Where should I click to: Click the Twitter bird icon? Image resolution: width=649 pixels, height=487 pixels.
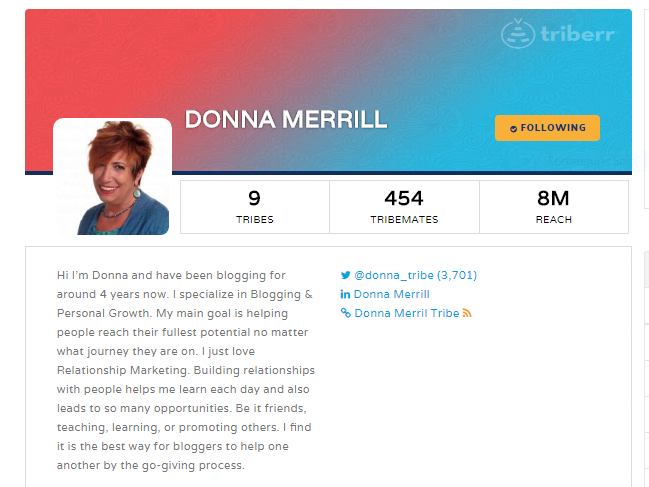pyautogui.click(x=345, y=275)
